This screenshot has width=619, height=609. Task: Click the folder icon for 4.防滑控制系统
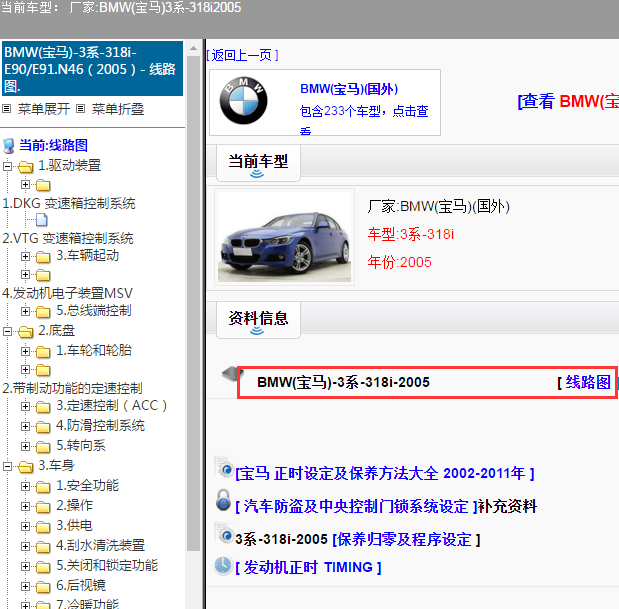pyautogui.click(x=43, y=427)
